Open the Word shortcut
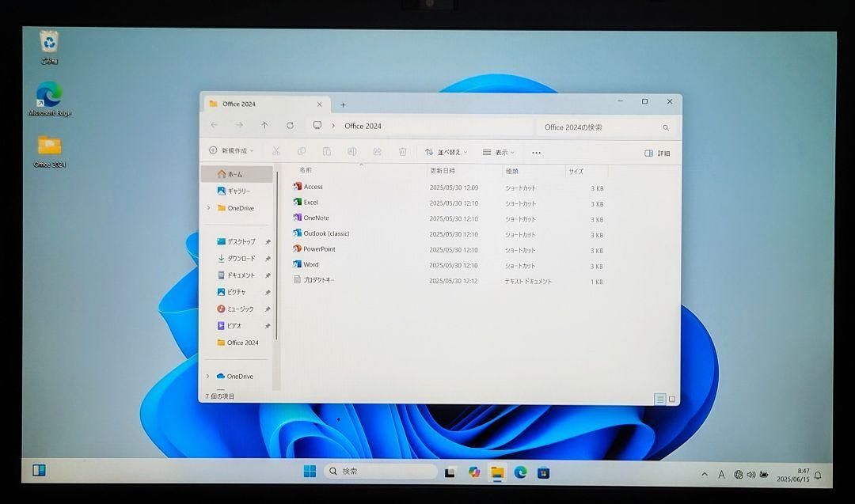The width and height of the screenshot is (855, 504). pyautogui.click(x=310, y=265)
